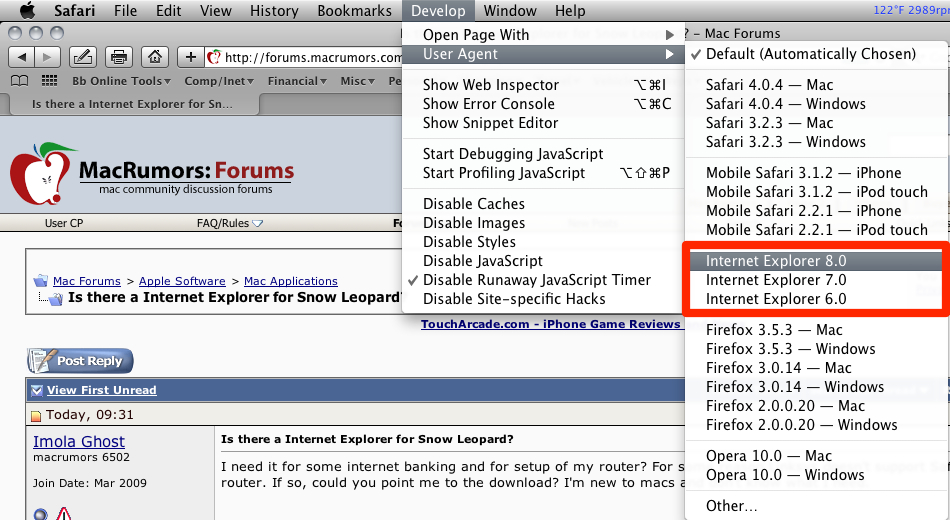This screenshot has width=950, height=520.
Task: Click the compose/edit pencil toolbar icon
Action: coord(83,58)
